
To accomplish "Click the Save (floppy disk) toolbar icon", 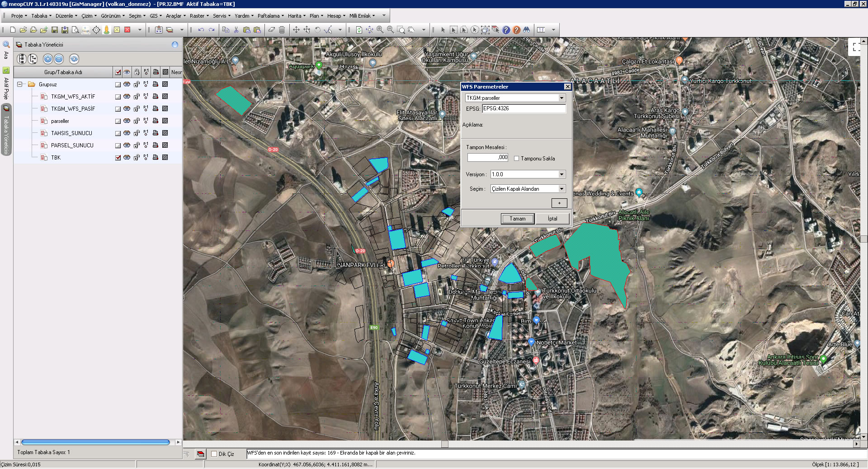I will click(x=54, y=30).
